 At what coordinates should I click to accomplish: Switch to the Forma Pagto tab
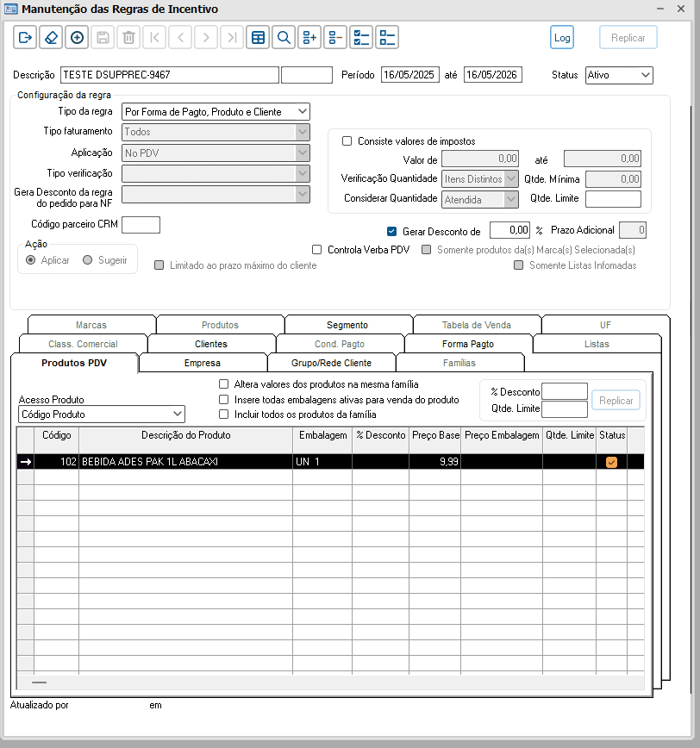pyautogui.click(x=468, y=344)
